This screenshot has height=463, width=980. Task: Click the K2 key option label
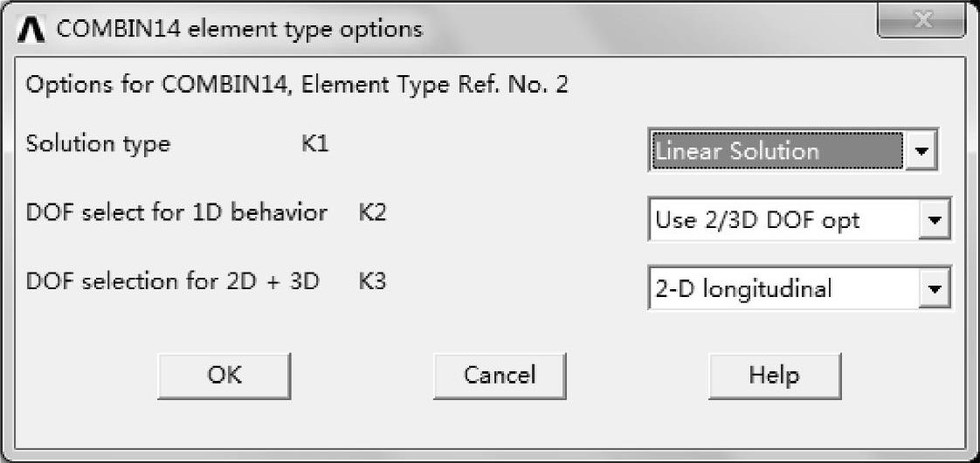pos(372,213)
